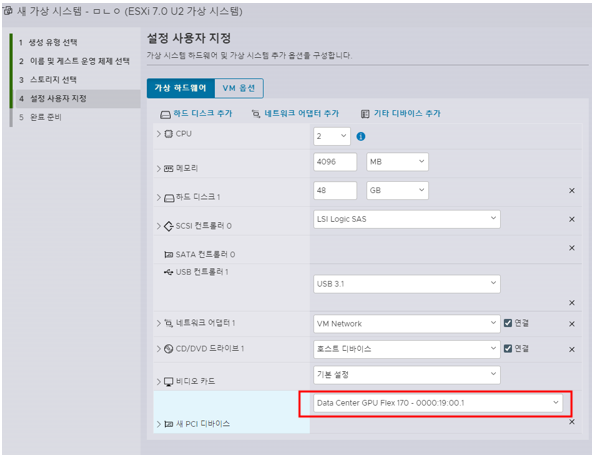Image resolution: width=592 pixels, height=455 pixels.
Task: Remove SATA controller 0 with X
Action: tap(572, 248)
